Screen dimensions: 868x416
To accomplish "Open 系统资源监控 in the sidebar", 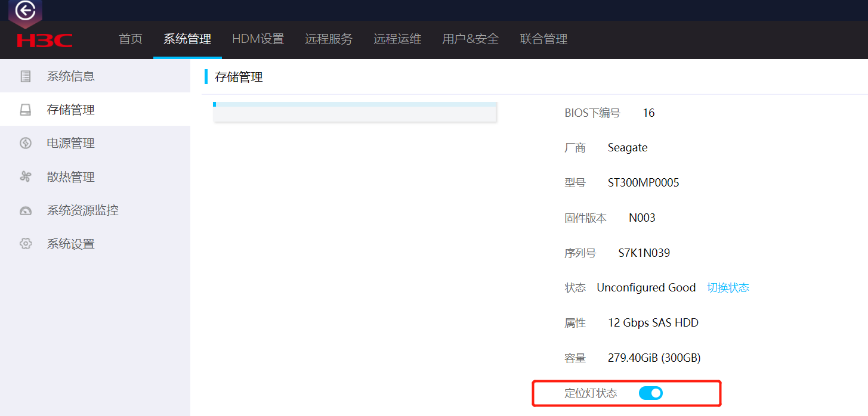I will (95, 210).
